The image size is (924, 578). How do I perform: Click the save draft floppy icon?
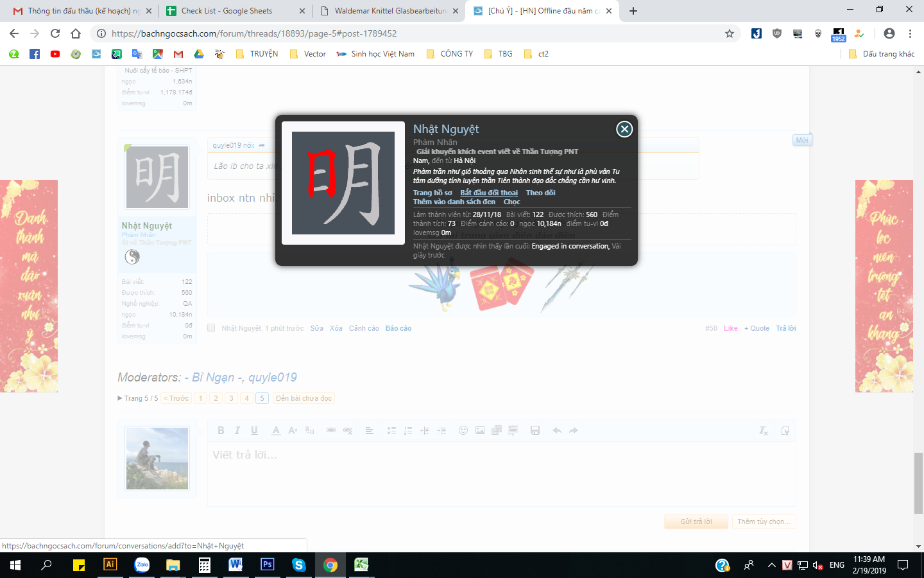coord(535,430)
